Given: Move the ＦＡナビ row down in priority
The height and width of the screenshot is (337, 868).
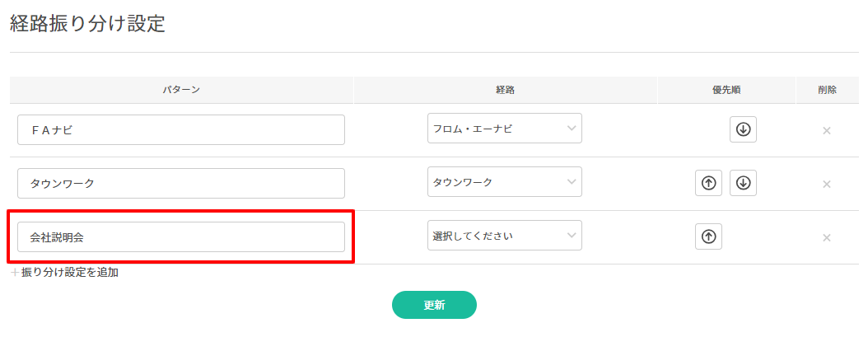Looking at the screenshot, I should tap(743, 129).
